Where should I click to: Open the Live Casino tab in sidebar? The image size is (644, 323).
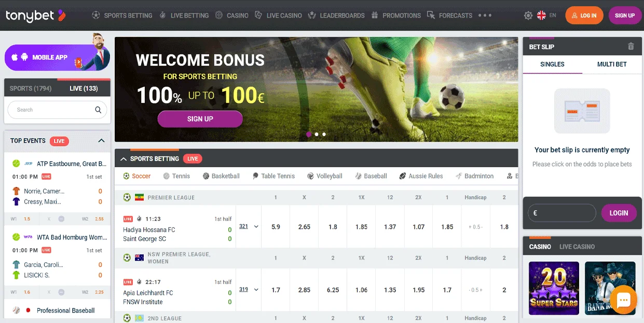tap(577, 247)
